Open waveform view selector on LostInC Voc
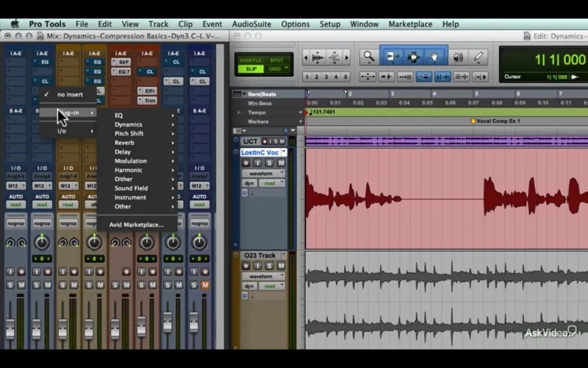 (x=263, y=174)
